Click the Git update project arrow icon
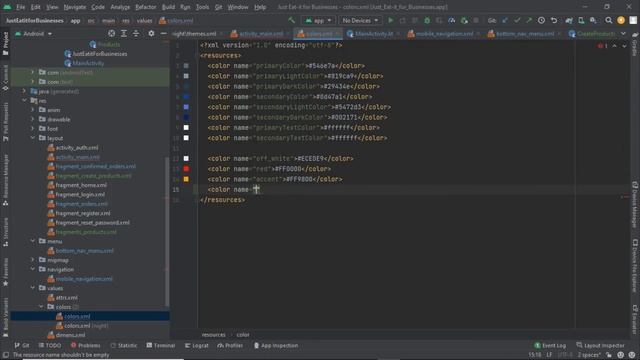 (x=505, y=20)
